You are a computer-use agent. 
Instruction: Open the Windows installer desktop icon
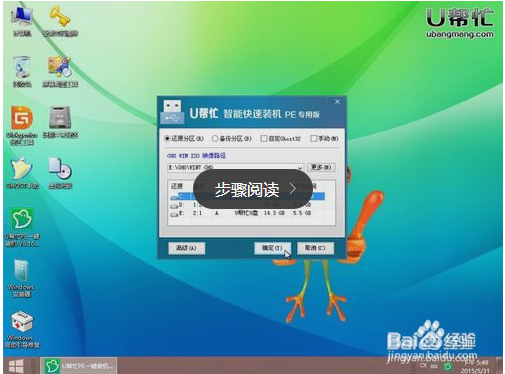21,278
